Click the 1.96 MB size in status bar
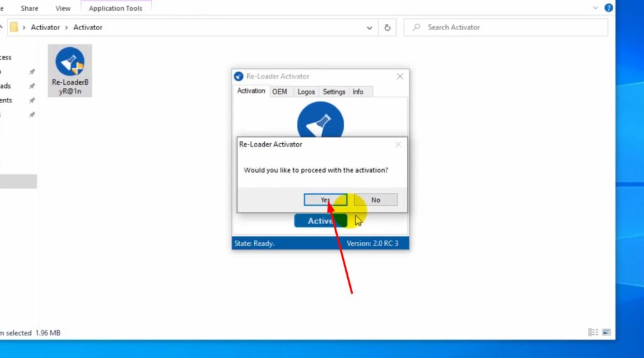Image resolution: width=644 pixels, height=358 pixels. 48,333
